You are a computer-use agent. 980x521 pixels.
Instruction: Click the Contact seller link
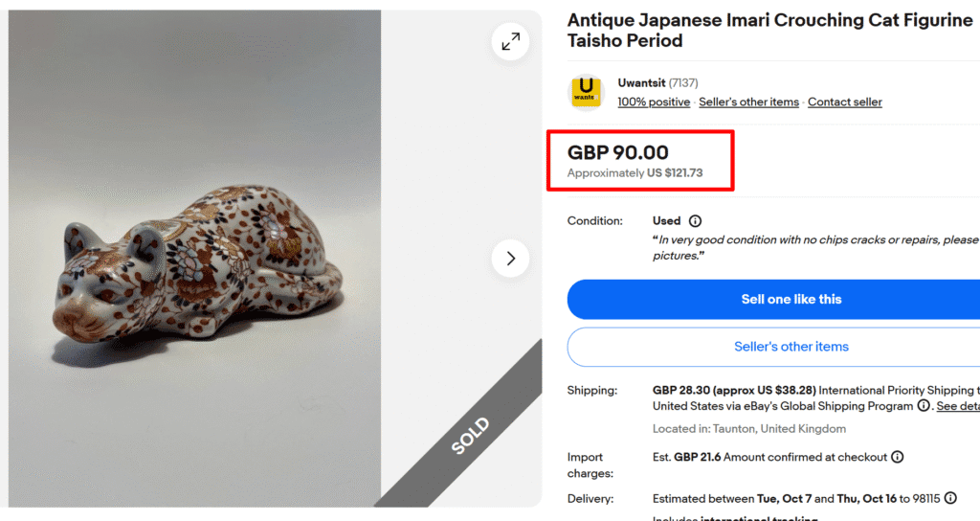pos(845,102)
